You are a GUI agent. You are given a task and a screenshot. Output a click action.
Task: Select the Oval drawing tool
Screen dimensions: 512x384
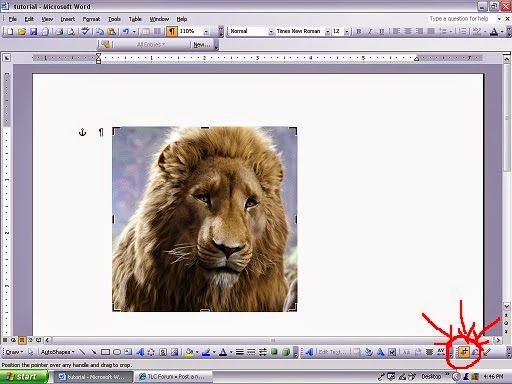point(117,352)
